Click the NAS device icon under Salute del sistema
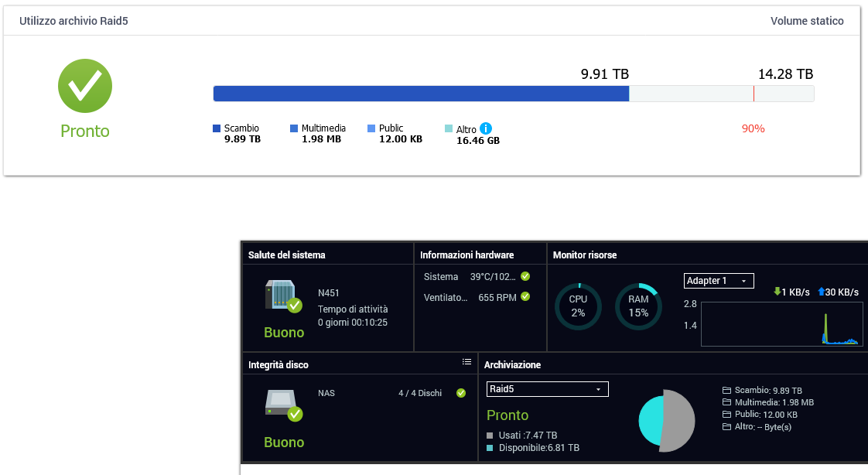 click(283, 296)
